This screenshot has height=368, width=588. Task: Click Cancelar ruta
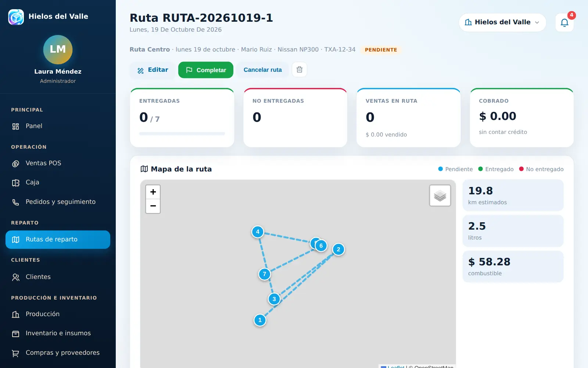(x=263, y=70)
